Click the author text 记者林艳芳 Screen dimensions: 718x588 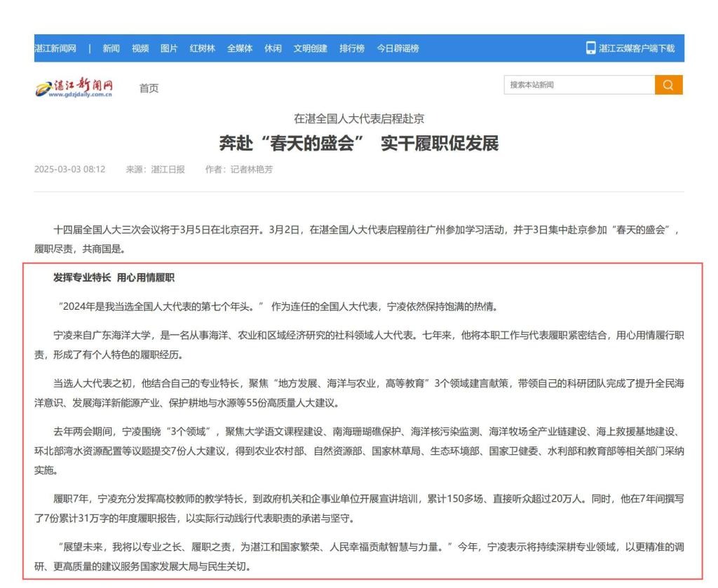click(251, 170)
